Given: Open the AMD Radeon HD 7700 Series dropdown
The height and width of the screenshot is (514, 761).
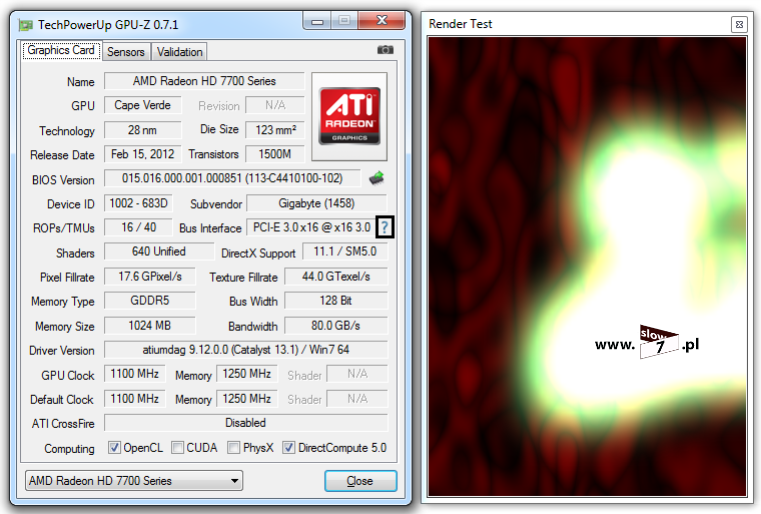Looking at the screenshot, I should click(x=133, y=481).
